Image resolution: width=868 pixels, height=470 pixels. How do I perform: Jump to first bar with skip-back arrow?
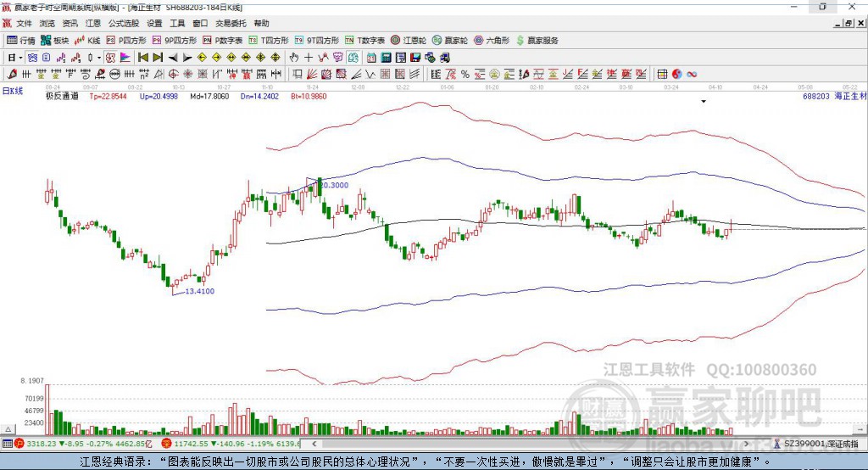pos(143,58)
